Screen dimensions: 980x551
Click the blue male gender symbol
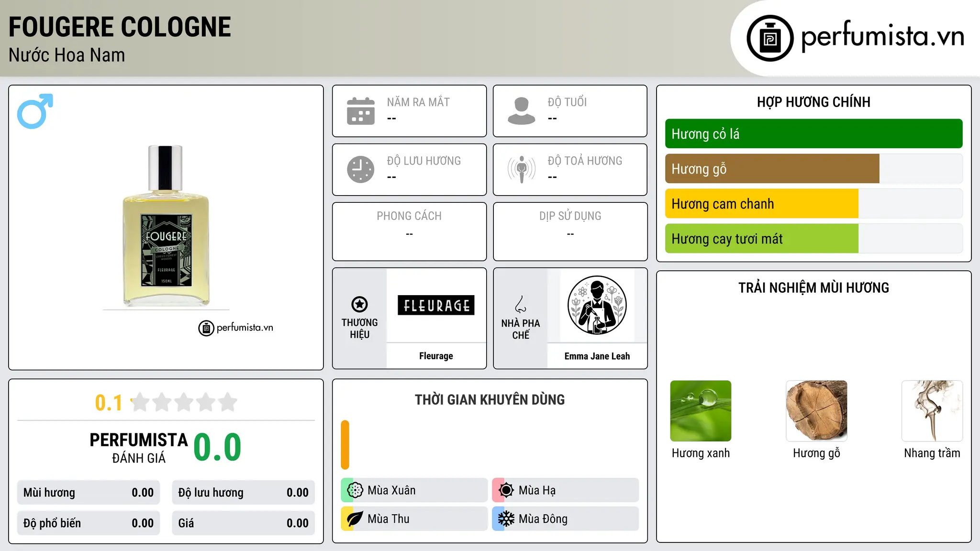pos(35,111)
